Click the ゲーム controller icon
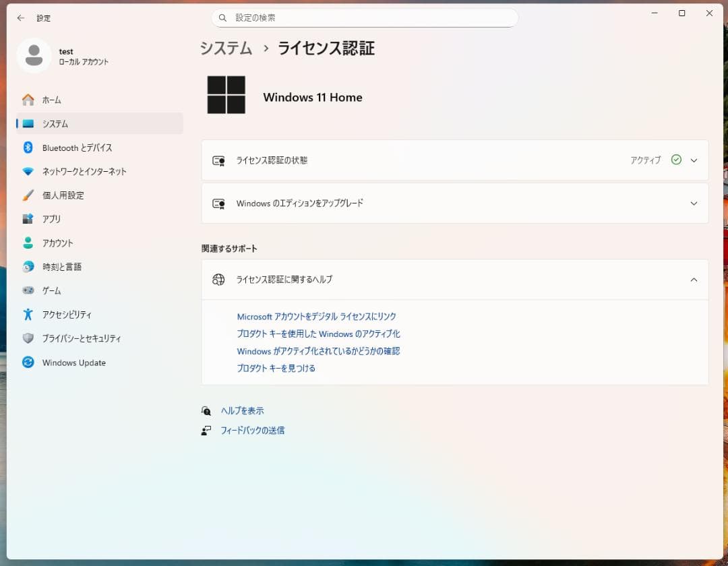 (27, 290)
